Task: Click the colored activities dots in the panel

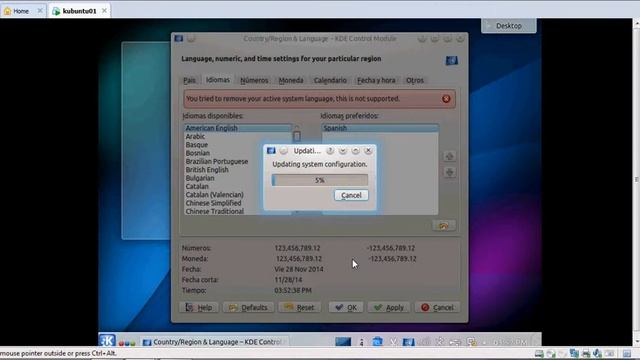Action: [127, 343]
